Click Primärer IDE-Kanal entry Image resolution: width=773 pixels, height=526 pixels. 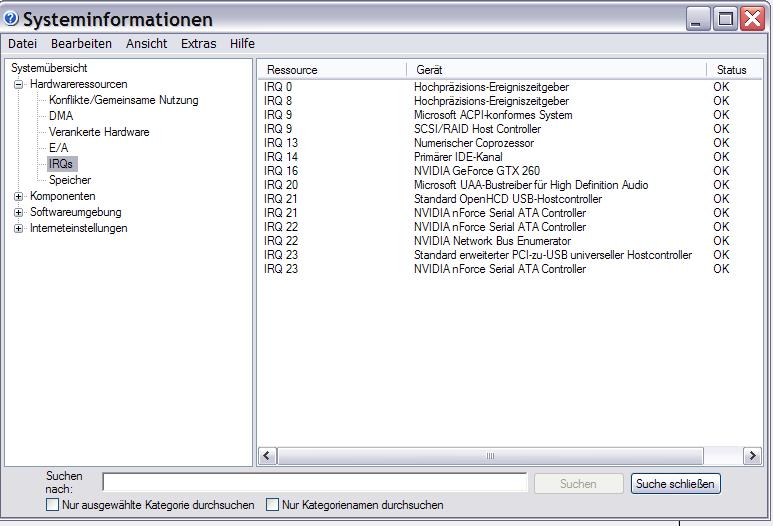458,157
